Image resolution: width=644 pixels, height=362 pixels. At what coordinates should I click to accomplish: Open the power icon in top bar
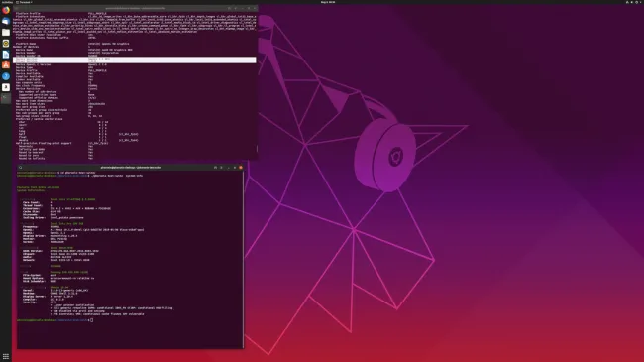[x=637, y=2]
